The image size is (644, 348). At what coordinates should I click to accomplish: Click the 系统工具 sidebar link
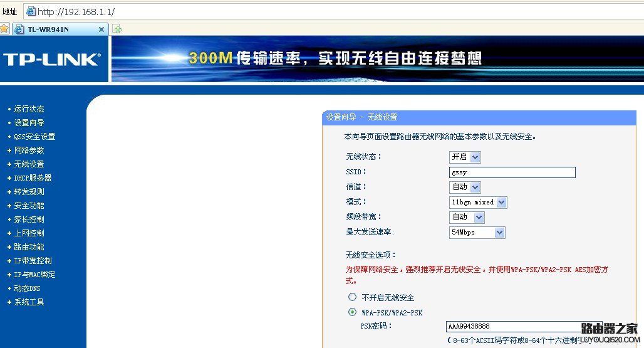pos(29,302)
